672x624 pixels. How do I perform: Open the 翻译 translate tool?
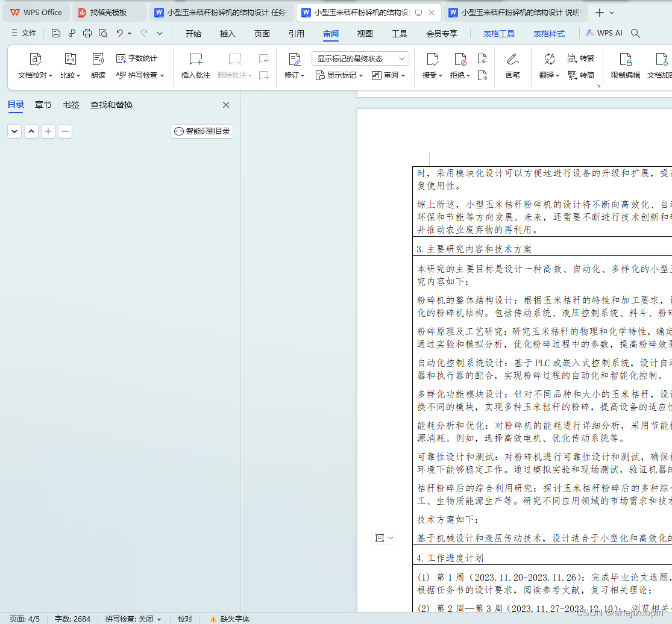click(550, 66)
